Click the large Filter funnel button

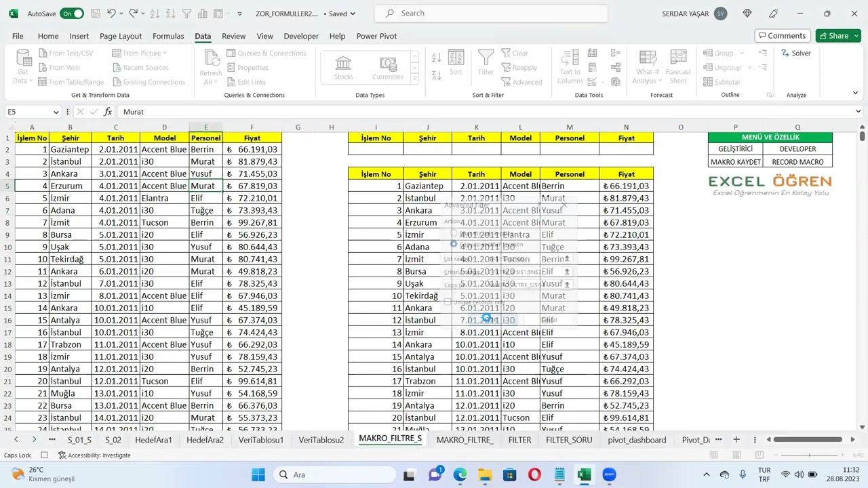click(x=486, y=62)
